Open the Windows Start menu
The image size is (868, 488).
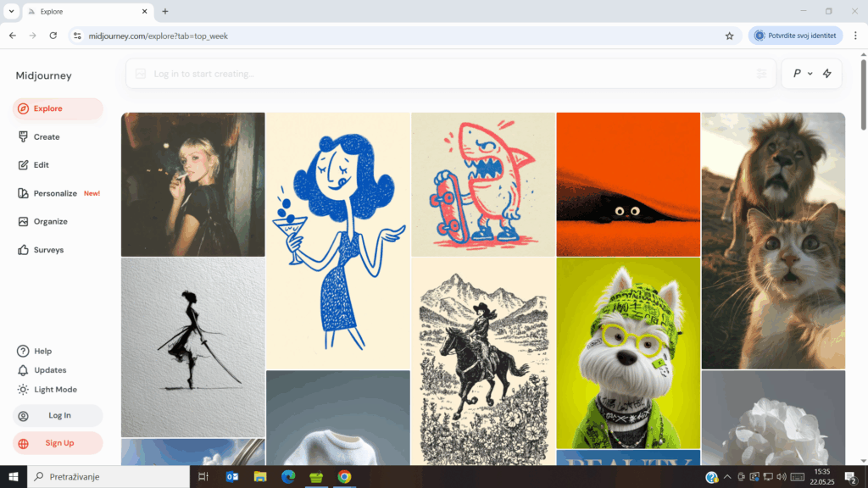tap(14, 476)
